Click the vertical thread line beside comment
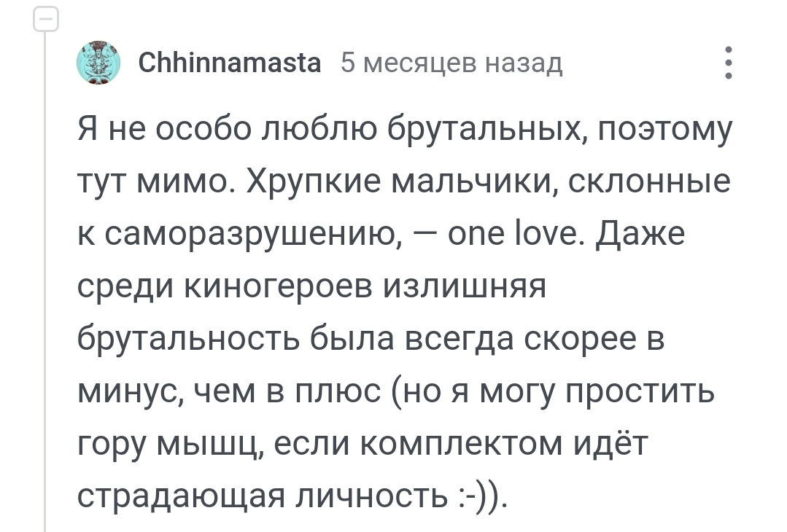Screen dimensions: 787x532 coord(44,292)
